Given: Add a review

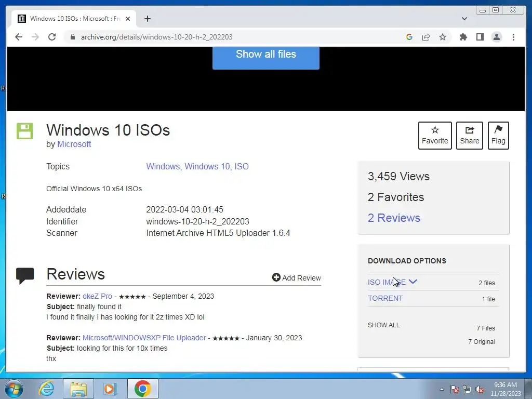Looking at the screenshot, I should (x=297, y=278).
